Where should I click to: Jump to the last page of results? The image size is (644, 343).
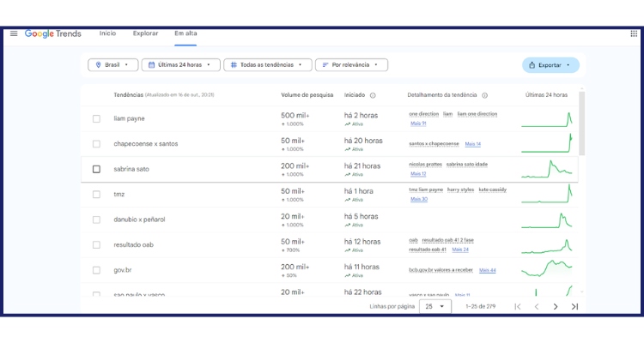pyautogui.click(x=574, y=306)
